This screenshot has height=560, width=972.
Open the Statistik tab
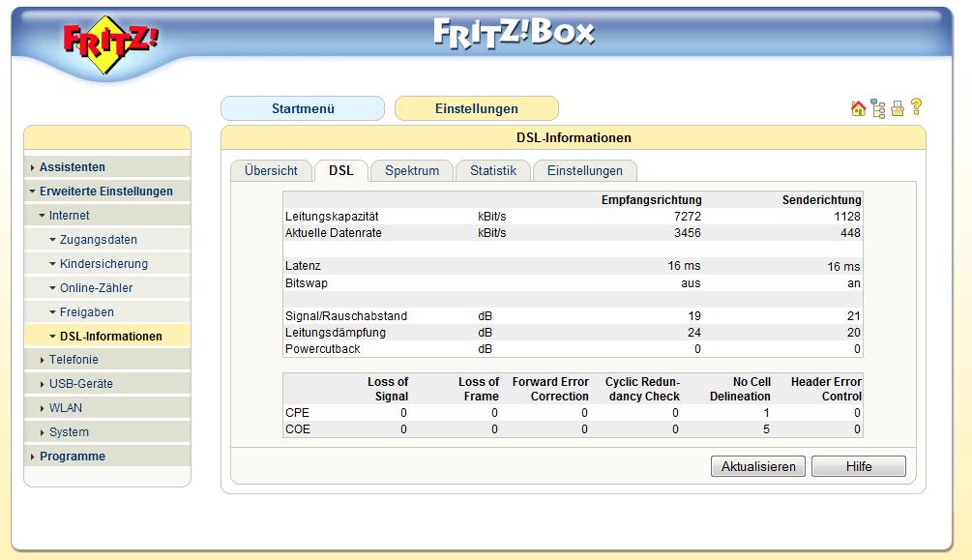pos(493,170)
